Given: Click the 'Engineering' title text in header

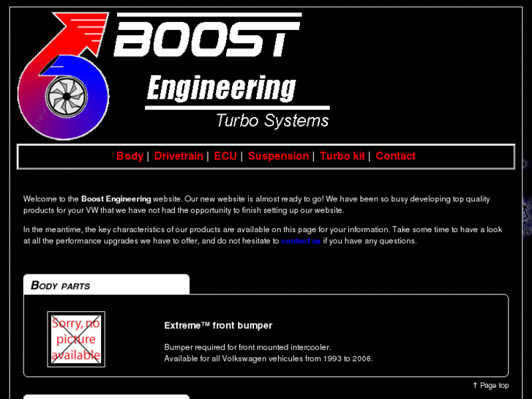Looking at the screenshot, I should point(221,89).
